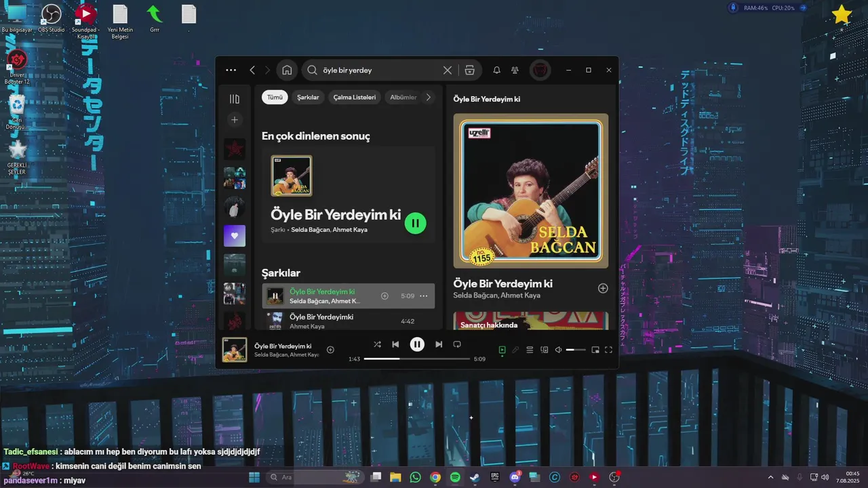The height and width of the screenshot is (488, 868).
Task: Open OBS Studio desktop shortcut
Action: coord(52,18)
